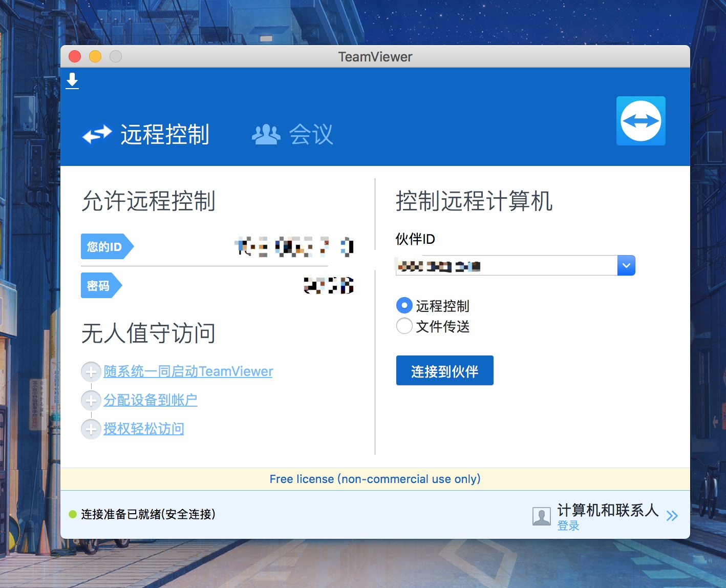Click the 您的ID label tag

click(x=107, y=246)
